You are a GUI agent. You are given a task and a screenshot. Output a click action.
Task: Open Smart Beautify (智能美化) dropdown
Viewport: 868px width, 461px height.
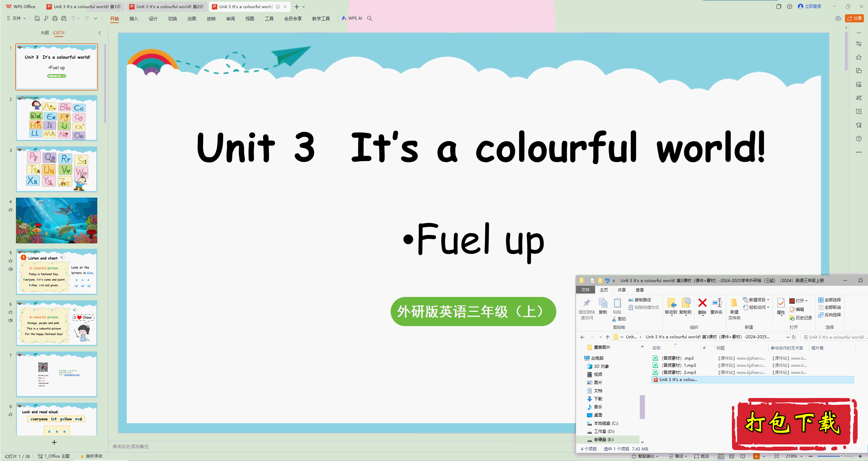[645, 456]
